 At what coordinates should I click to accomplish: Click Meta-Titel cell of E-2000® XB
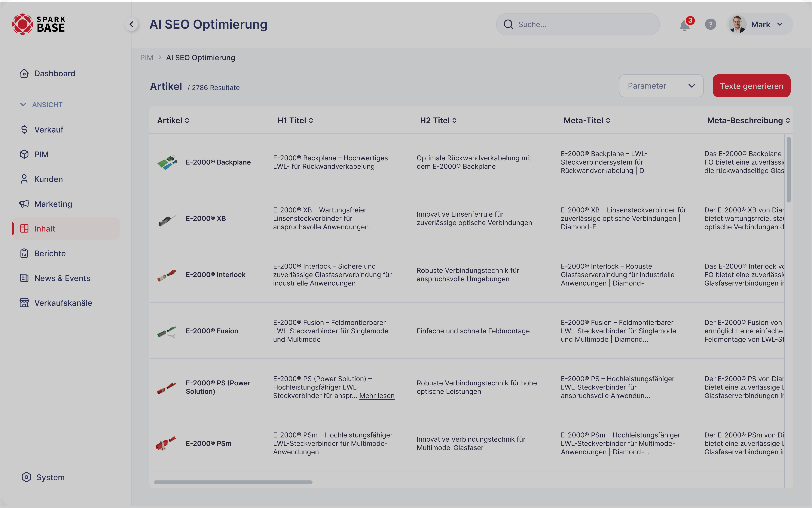tap(623, 218)
